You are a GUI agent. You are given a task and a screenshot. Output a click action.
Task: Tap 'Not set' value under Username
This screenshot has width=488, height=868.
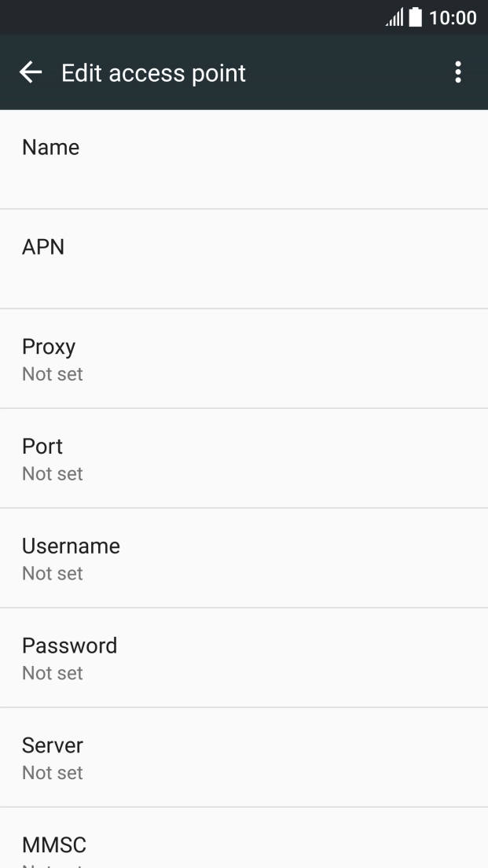pyautogui.click(x=53, y=574)
